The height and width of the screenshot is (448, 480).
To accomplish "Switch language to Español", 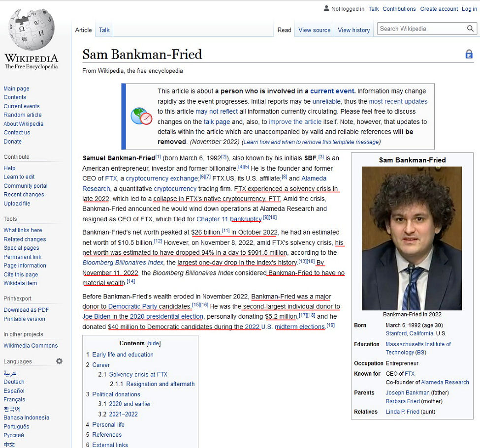I will 14,391.
